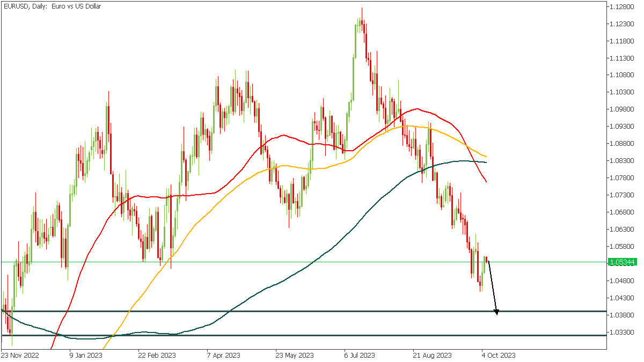Select the green current-price horizontal line
This screenshot has width=644, height=362.
[x=303, y=262]
